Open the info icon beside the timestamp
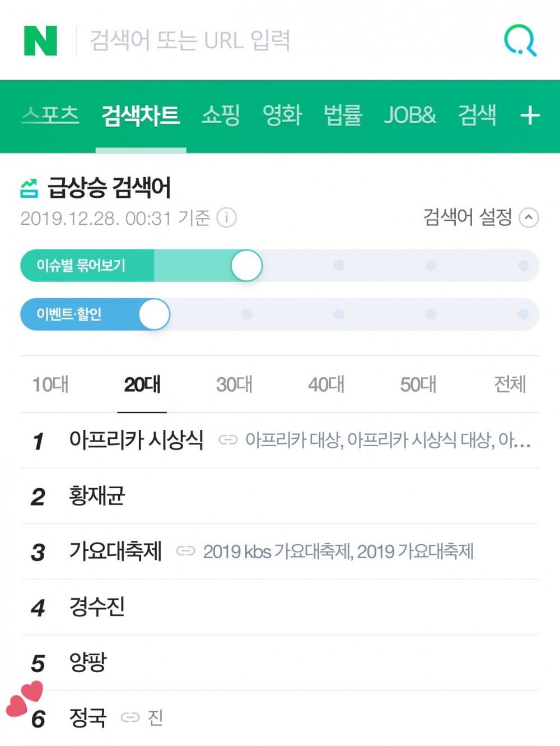The image size is (560, 746). pos(226,217)
